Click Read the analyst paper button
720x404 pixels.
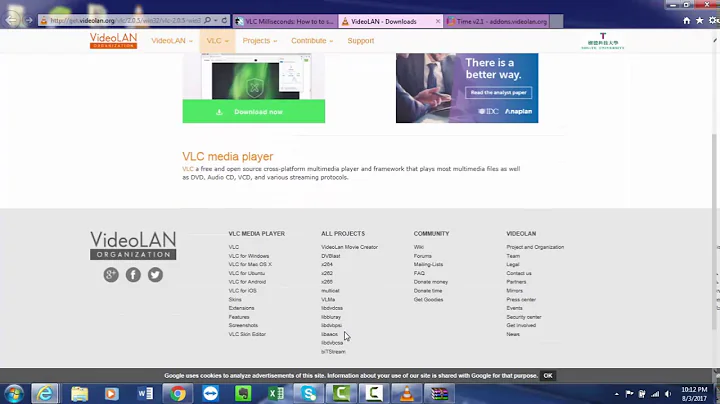tap(498, 92)
